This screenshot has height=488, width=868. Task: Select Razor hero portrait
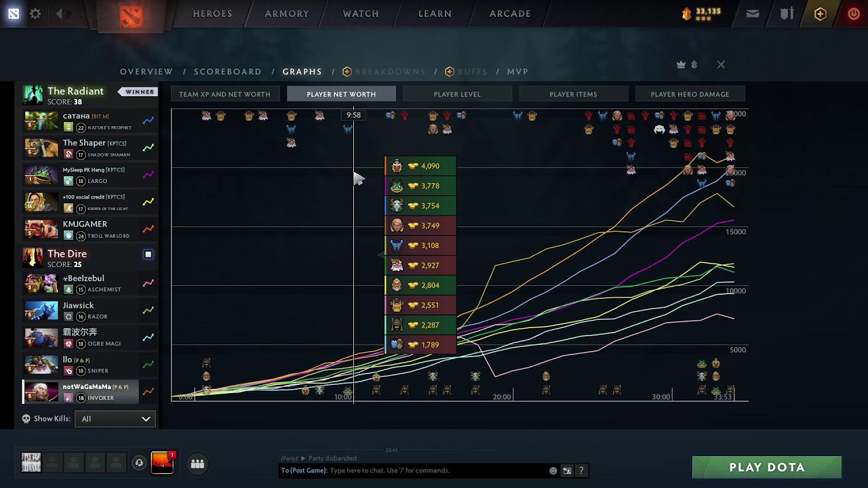pyautogui.click(x=41, y=310)
